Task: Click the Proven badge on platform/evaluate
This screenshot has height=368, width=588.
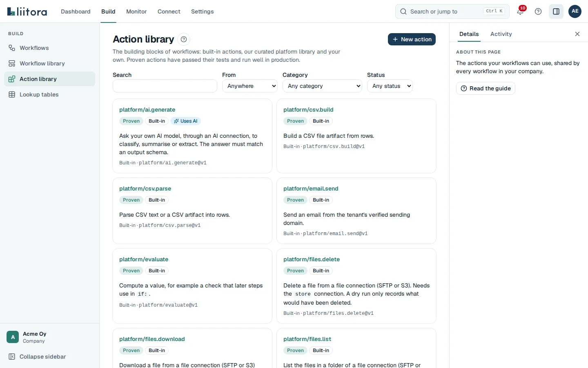Action: (x=131, y=271)
